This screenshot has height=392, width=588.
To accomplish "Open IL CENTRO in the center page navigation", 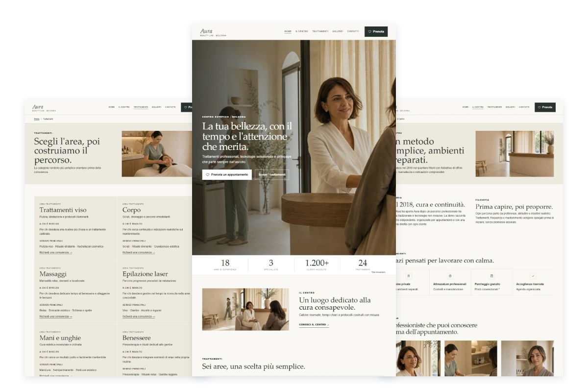I will tap(302, 31).
